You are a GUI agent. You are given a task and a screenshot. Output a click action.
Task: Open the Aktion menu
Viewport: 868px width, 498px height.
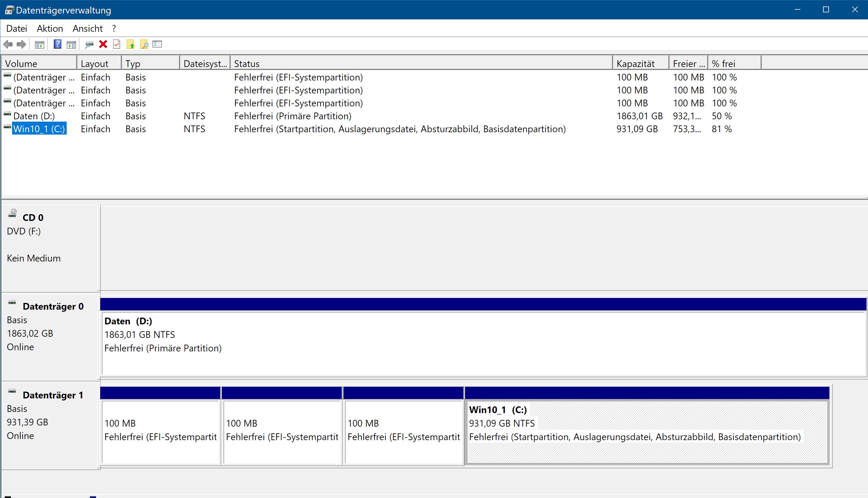pos(50,28)
